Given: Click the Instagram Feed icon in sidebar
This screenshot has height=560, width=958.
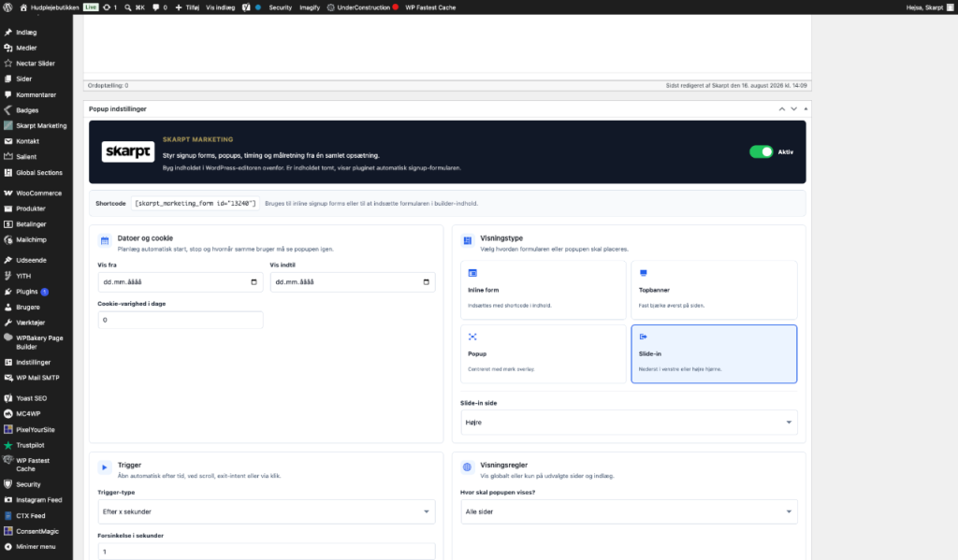Looking at the screenshot, I should [x=7, y=499].
